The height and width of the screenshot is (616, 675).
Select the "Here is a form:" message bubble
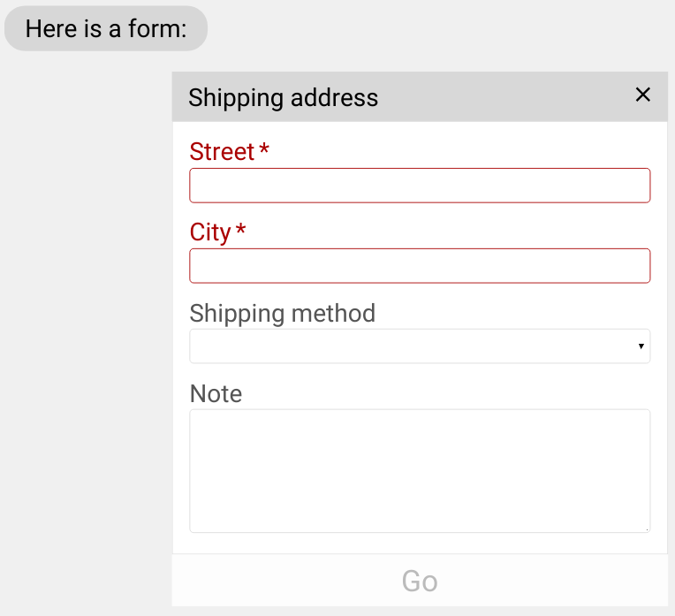pos(106,28)
